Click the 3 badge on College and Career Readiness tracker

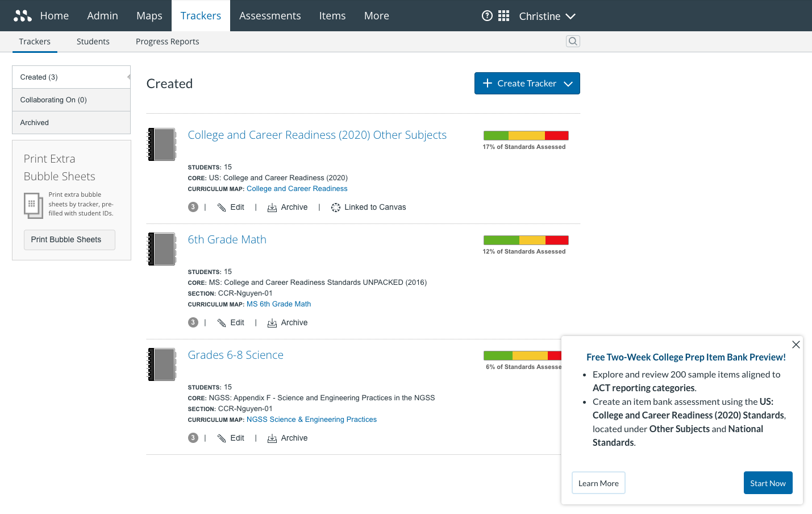193,207
